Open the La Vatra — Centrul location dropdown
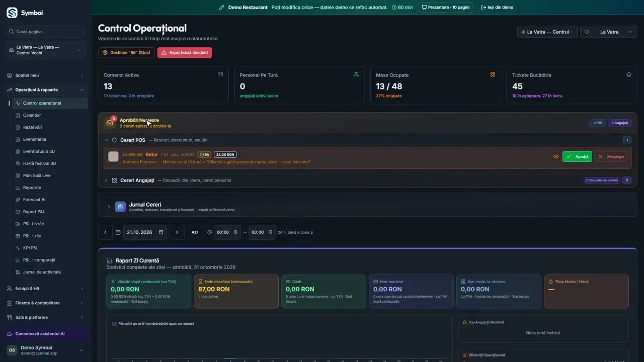Viewport: 644px width, 362px height. point(547,32)
